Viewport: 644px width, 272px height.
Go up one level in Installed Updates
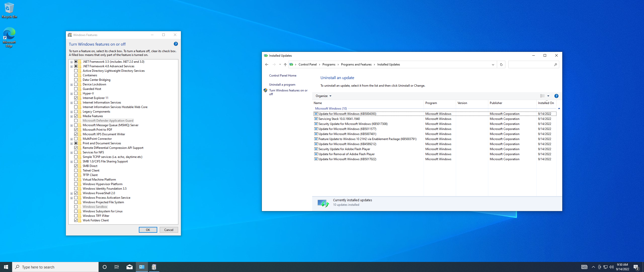pos(285,64)
